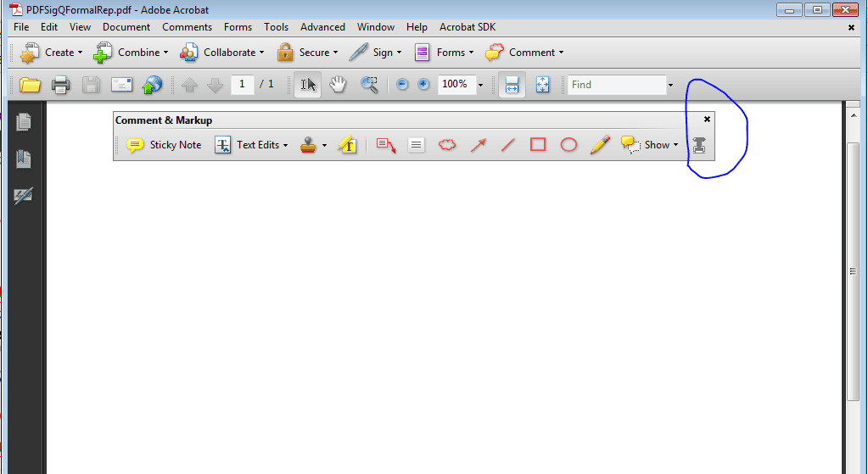Viewport: 868px width, 474px height.
Task: Open the Find options dropdown arrow
Action: click(670, 85)
